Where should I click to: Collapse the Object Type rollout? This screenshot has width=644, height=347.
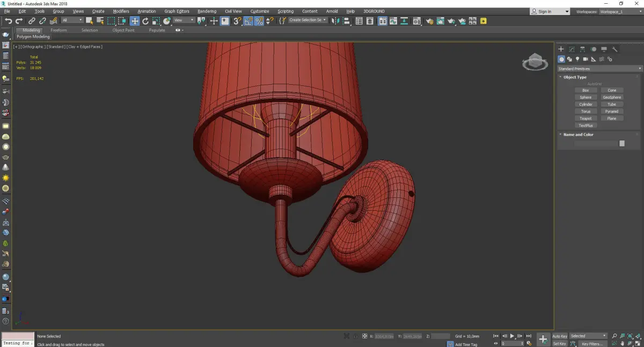pyautogui.click(x=575, y=77)
